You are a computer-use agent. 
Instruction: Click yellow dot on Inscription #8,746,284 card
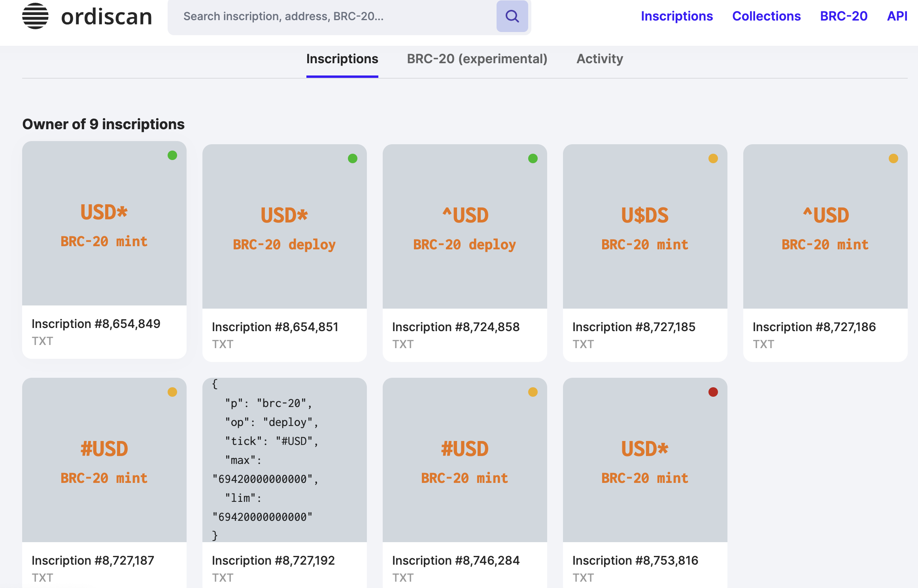tap(533, 392)
